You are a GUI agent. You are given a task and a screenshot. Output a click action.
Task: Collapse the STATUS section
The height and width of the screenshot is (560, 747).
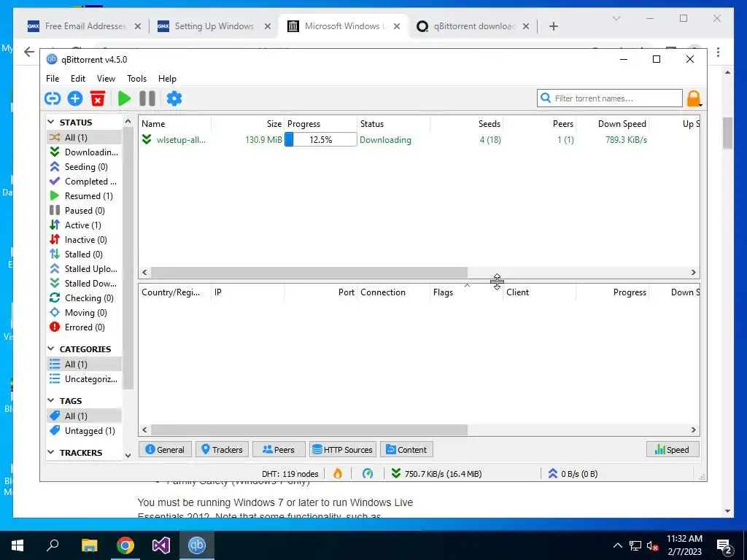coord(51,122)
